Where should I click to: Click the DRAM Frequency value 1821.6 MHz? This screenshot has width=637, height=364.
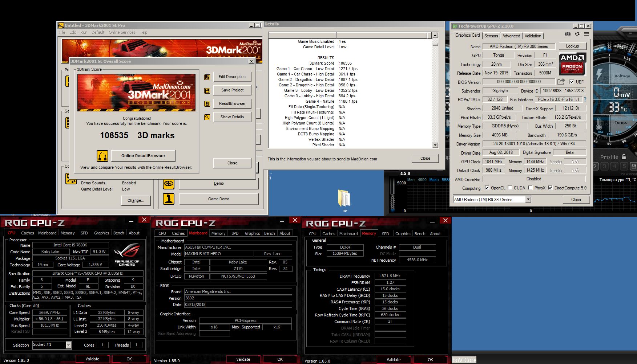click(390, 276)
